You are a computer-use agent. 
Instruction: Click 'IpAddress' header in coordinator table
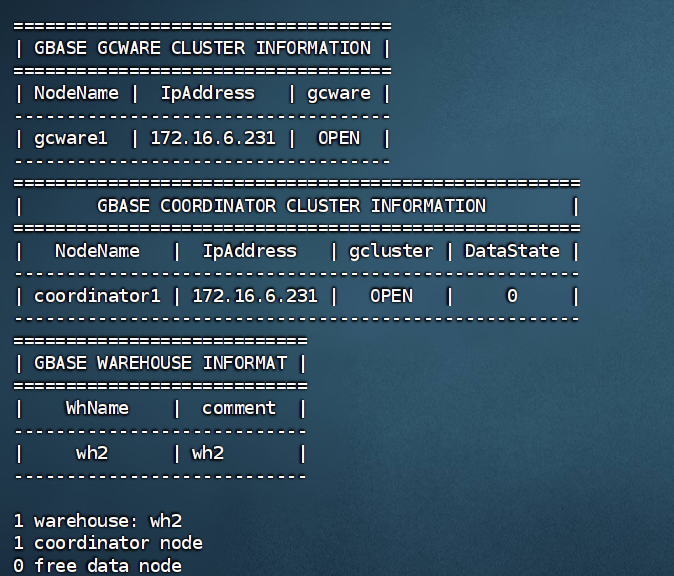250,251
